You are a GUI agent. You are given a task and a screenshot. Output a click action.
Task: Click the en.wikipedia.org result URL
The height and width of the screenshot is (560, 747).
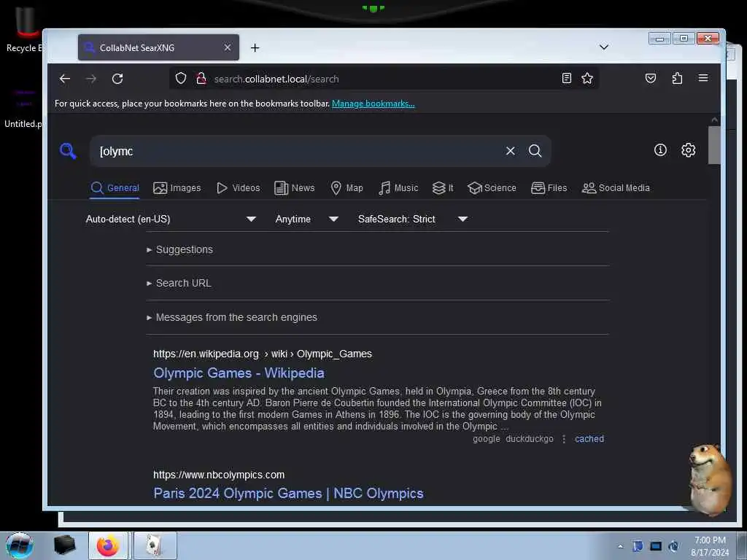(x=263, y=354)
